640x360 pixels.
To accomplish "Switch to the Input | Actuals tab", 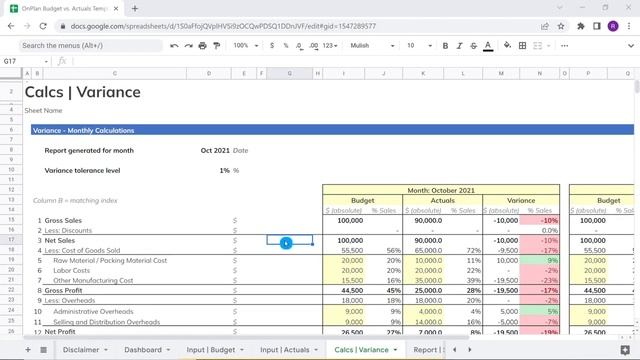I will (x=284, y=350).
